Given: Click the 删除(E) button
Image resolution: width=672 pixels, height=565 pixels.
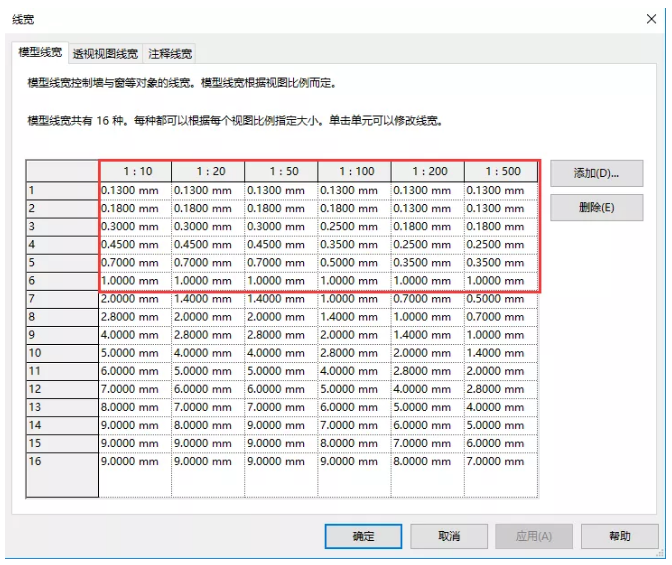Looking at the screenshot, I should tap(596, 207).
